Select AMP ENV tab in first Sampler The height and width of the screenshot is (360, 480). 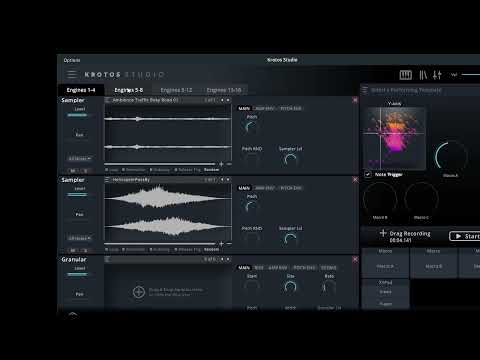[265, 109]
